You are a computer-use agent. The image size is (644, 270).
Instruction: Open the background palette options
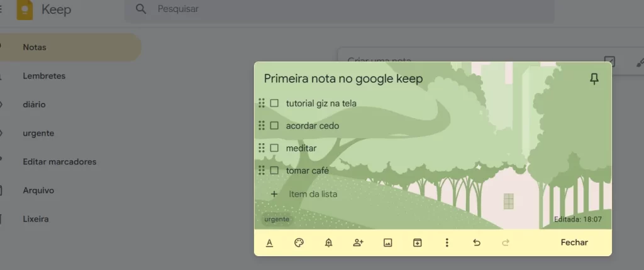299,243
